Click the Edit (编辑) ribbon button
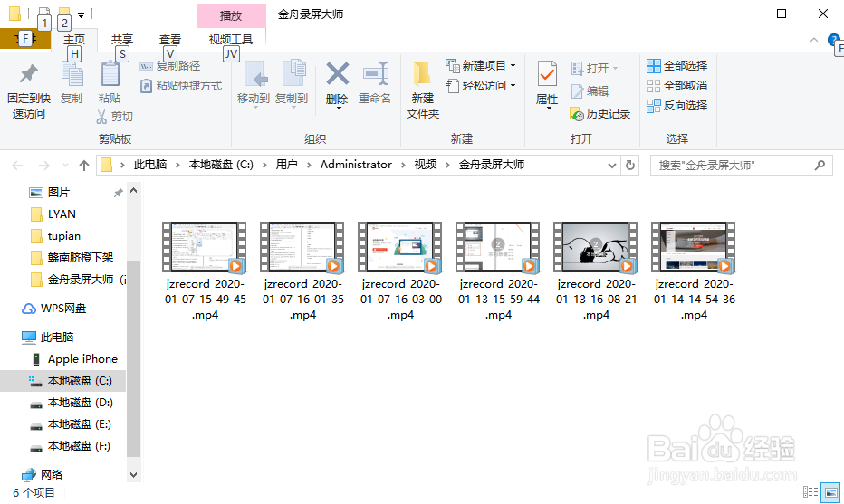 click(x=590, y=90)
